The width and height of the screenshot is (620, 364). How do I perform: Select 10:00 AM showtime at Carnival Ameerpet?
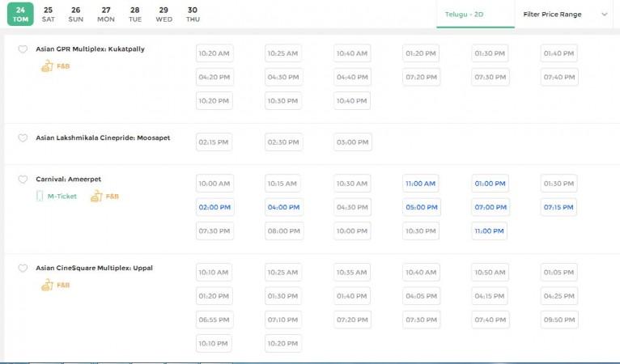pos(214,184)
